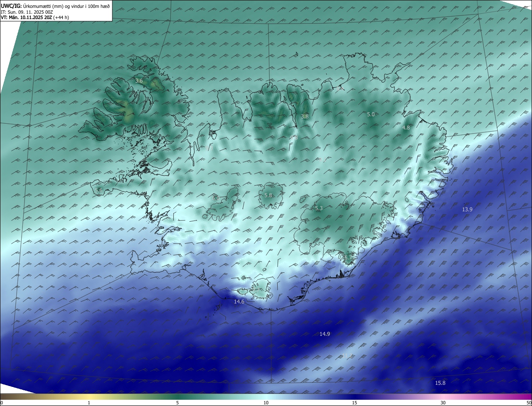Click the 0 tick on the color scale

pos(2,403)
